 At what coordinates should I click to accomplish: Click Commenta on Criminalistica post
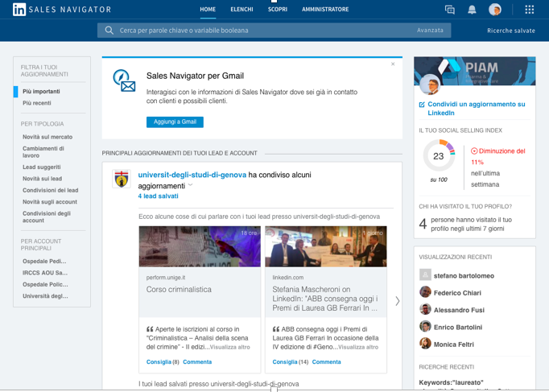click(x=197, y=362)
